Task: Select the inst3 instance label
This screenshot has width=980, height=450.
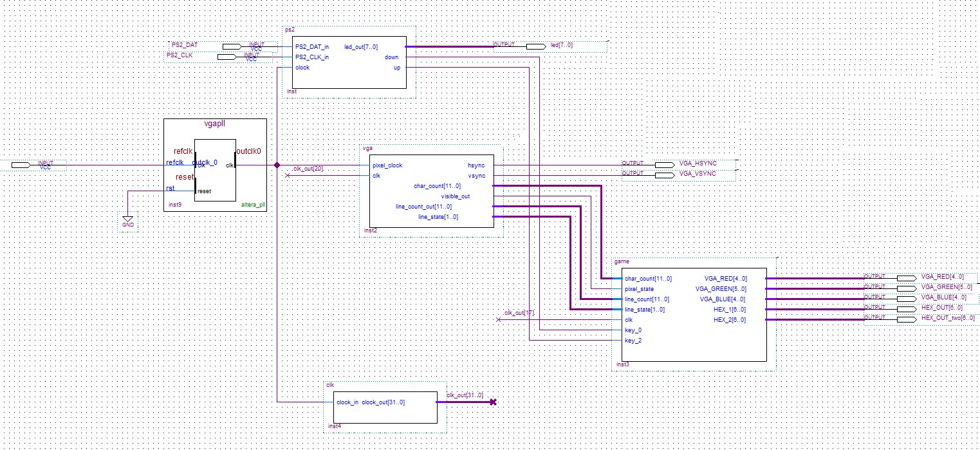Action: 622,364
